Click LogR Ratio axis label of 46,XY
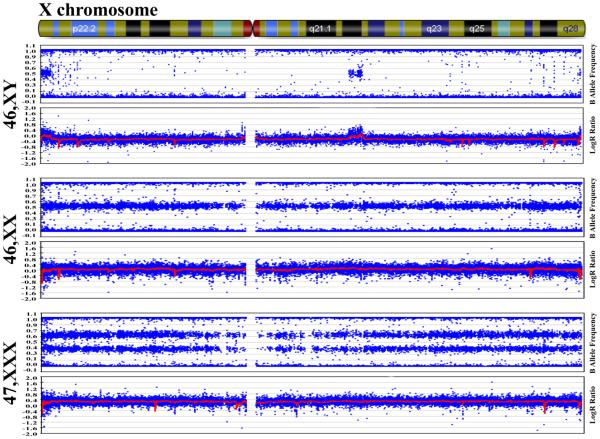 point(593,135)
